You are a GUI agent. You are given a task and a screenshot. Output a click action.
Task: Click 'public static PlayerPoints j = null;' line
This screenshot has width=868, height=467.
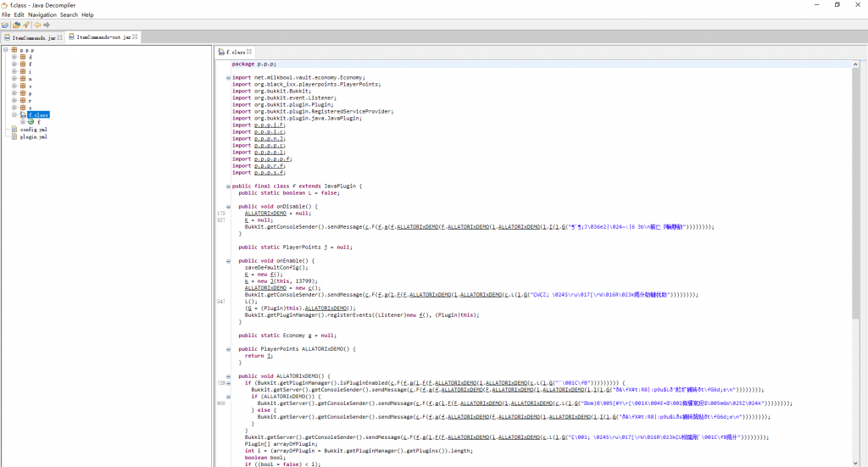tap(296, 247)
